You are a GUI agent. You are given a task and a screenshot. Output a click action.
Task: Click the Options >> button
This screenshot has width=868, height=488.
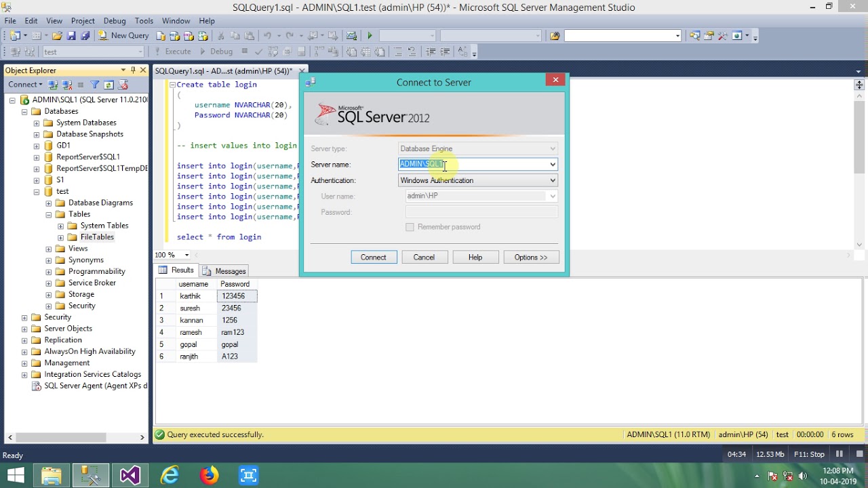(x=531, y=257)
